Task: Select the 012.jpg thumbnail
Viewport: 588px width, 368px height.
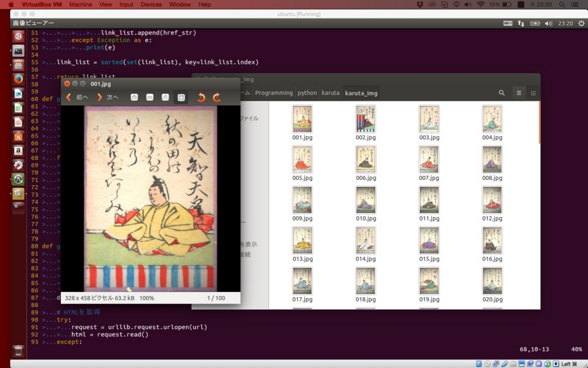Action: click(x=492, y=200)
